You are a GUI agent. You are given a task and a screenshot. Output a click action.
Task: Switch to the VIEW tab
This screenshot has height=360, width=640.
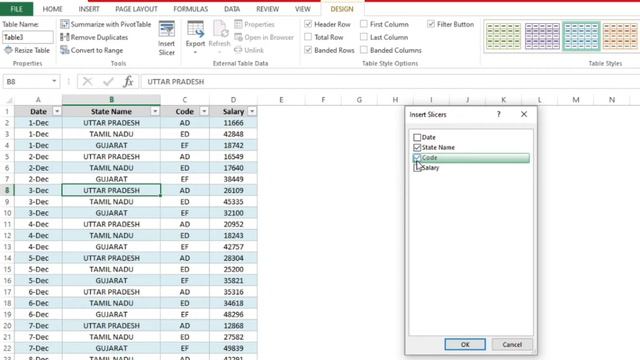(x=302, y=9)
